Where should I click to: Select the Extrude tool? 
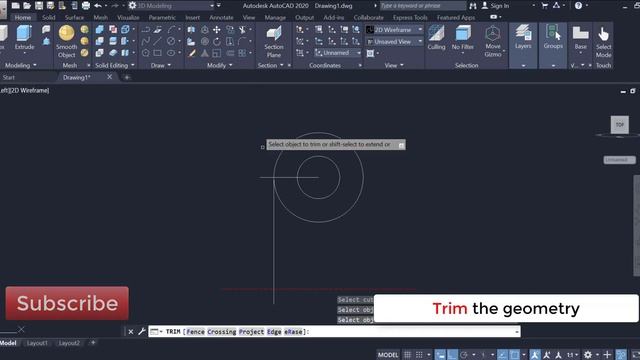click(24, 37)
